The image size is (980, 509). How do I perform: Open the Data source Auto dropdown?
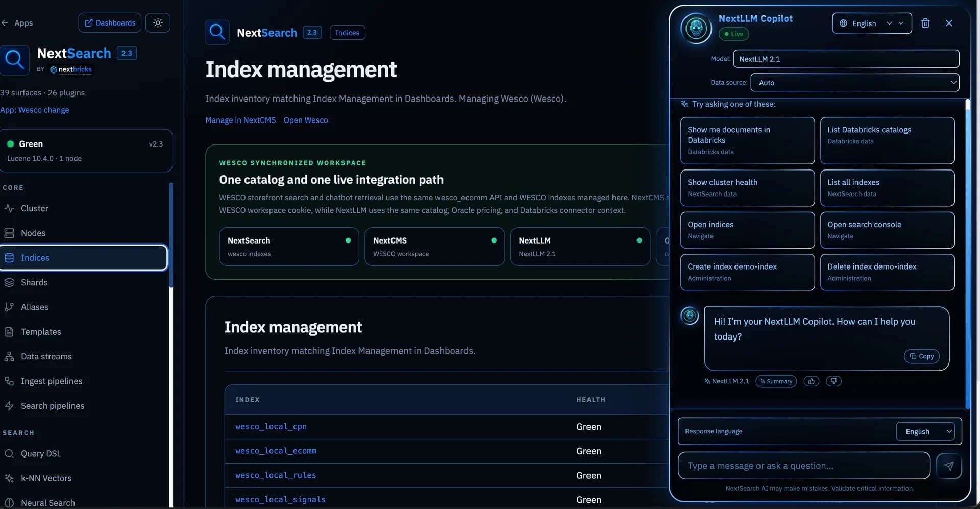pos(855,83)
